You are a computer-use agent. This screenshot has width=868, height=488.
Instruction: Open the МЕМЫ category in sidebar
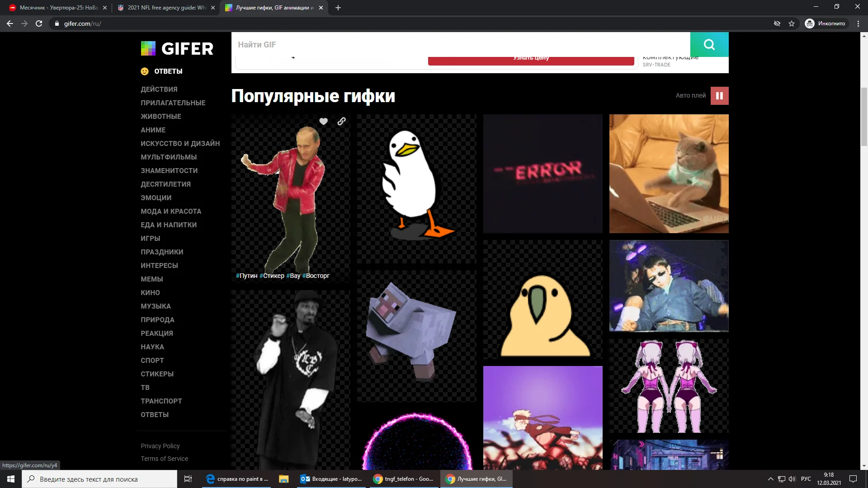click(152, 279)
